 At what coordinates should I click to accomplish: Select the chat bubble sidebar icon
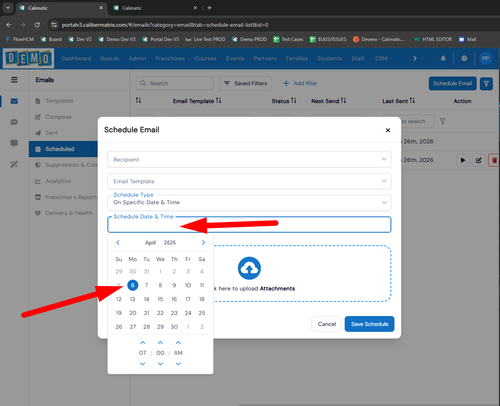tap(14, 122)
